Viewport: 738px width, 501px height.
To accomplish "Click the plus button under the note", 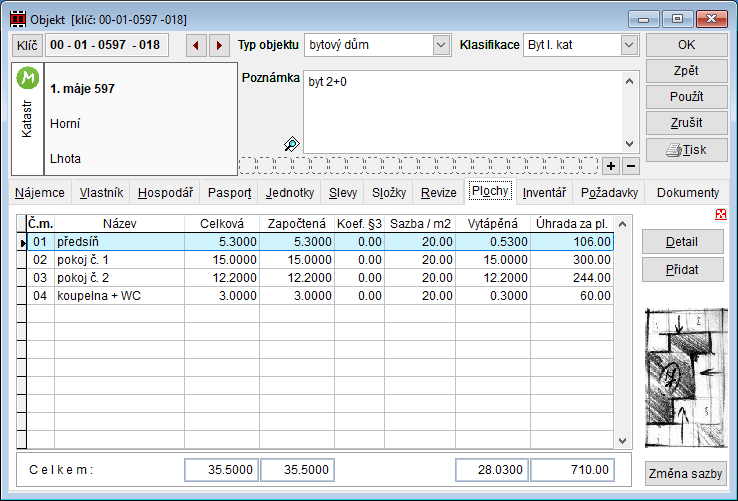I will [x=612, y=165].
